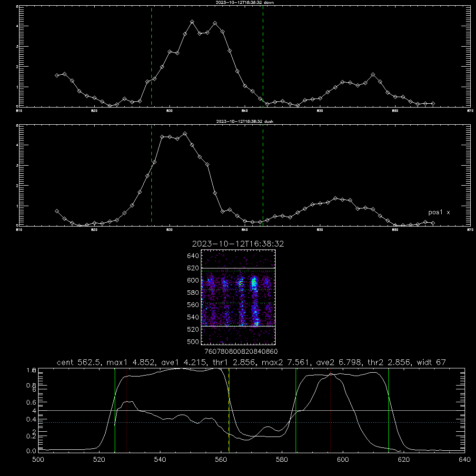Click the timestamp title above the spectral image

click(238, 244)
